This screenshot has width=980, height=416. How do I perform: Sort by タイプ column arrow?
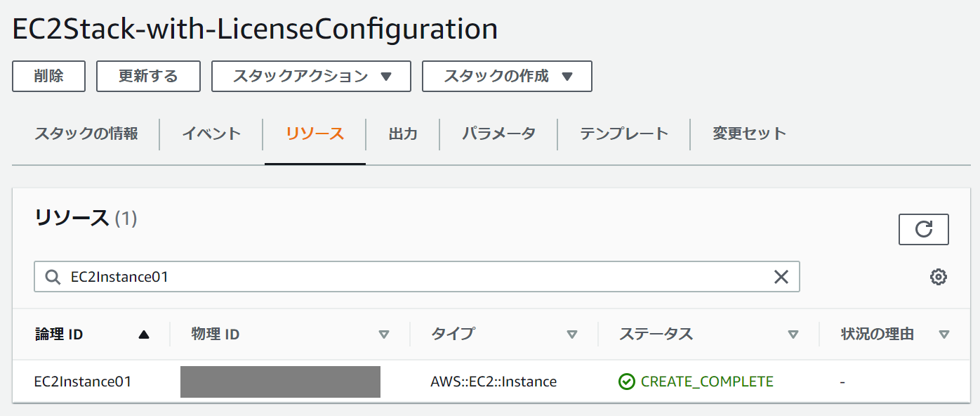pos(571,334)
